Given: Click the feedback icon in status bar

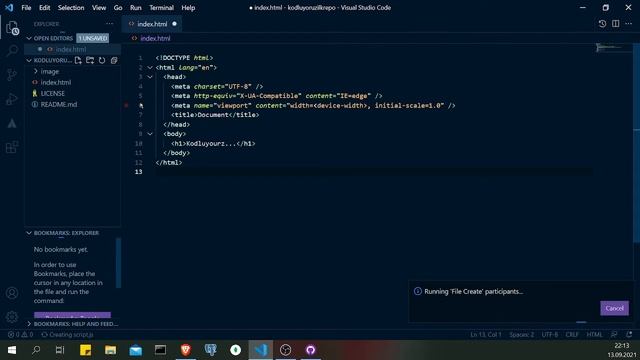Looking at the screenshot, I should point(614,335).
